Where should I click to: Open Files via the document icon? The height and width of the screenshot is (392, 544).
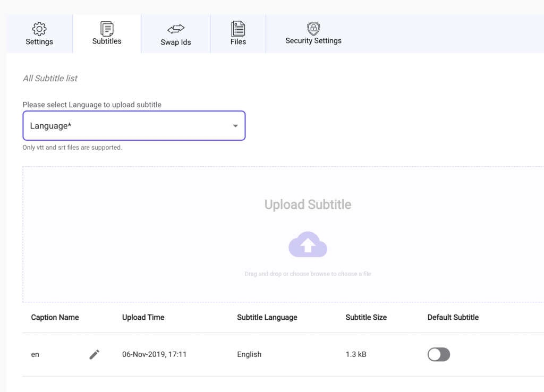(x=237, y=29)
